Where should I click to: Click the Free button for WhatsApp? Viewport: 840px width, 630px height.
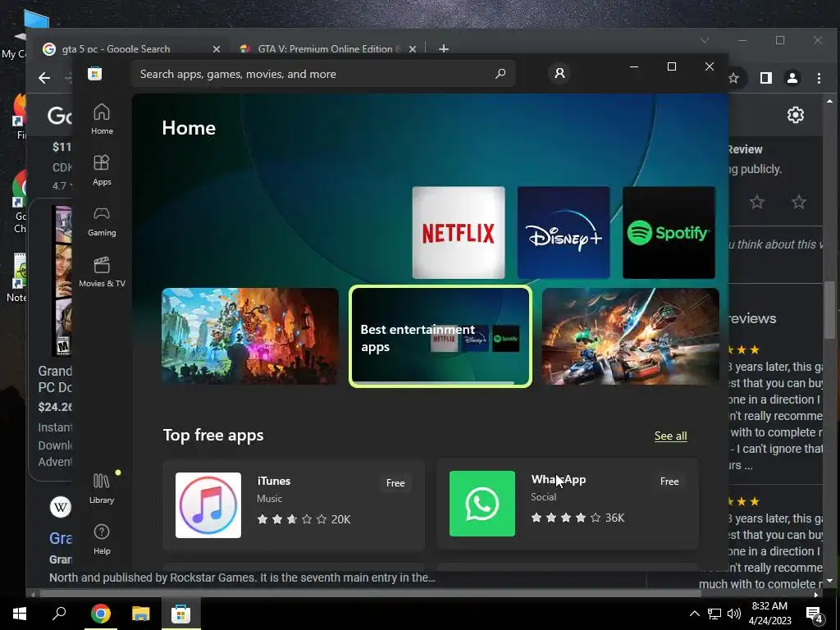(x=669, y=481)
